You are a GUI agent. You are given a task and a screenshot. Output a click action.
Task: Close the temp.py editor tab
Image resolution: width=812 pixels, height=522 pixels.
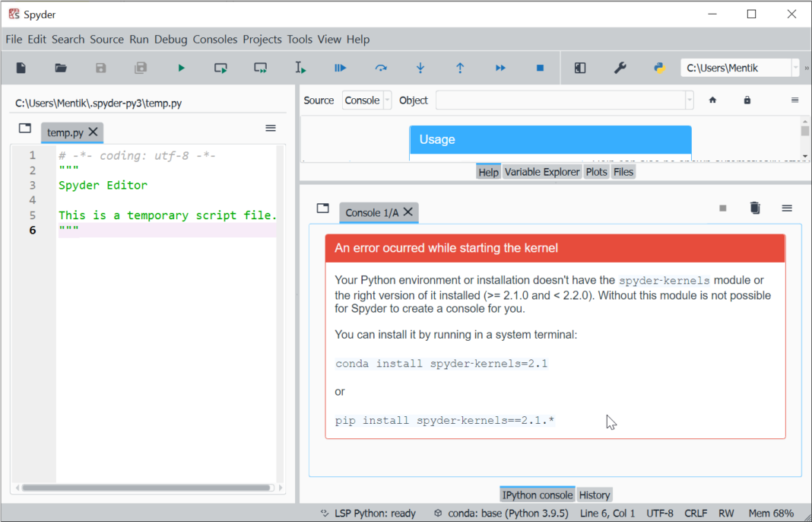(x=93, y=132)
